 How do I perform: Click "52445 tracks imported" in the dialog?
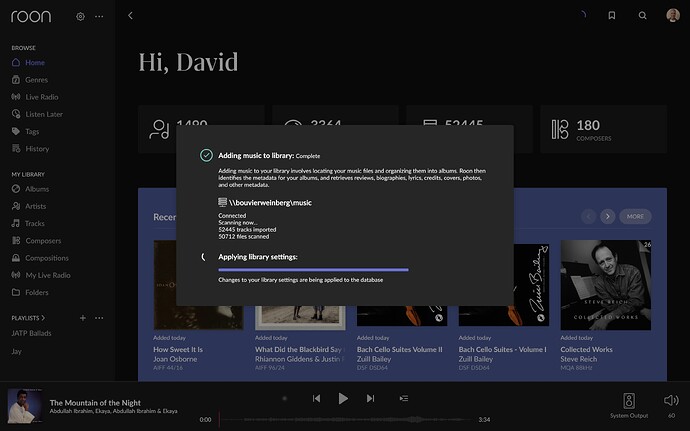click(x=247, y=229)
